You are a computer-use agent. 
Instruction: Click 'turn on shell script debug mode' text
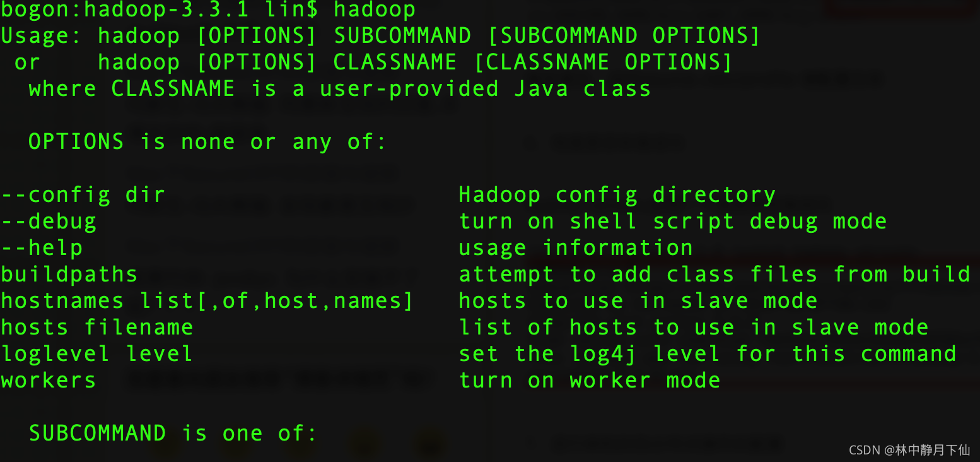(x=672, y=222)
